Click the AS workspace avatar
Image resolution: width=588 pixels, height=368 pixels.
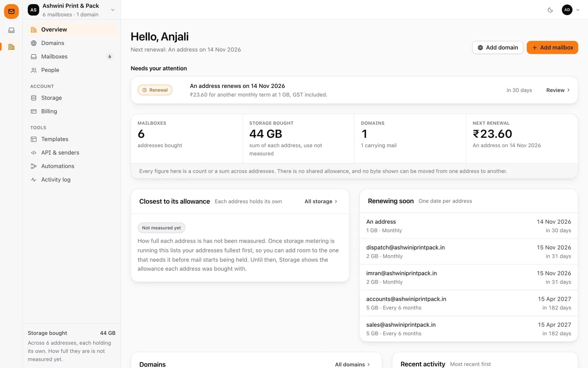(33, 10)
